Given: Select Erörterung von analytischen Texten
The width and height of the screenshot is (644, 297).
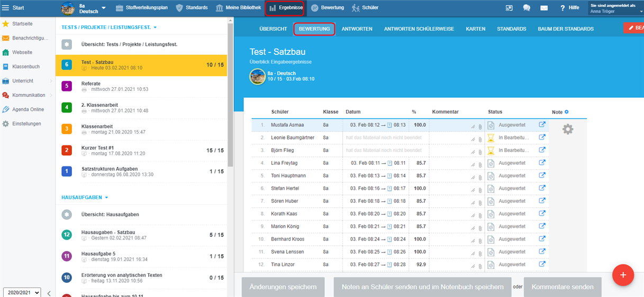Looking at the screenshot, I should 141,277.
